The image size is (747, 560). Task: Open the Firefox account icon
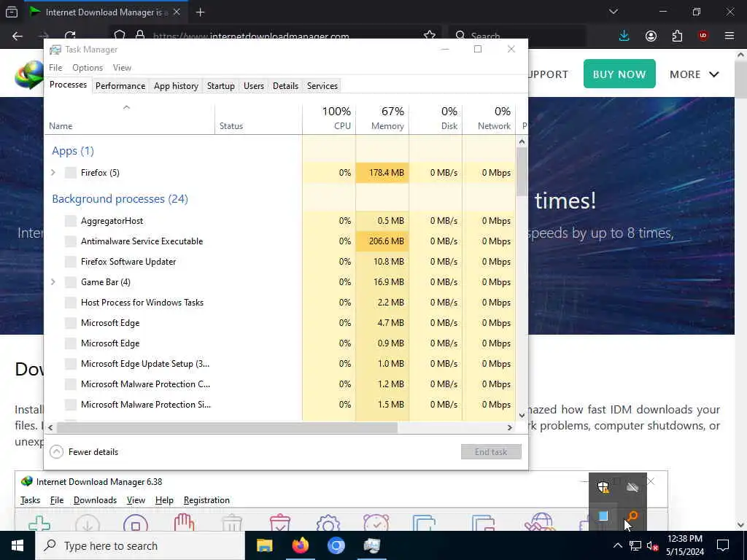pyautogui.click(x=651, y=36)
